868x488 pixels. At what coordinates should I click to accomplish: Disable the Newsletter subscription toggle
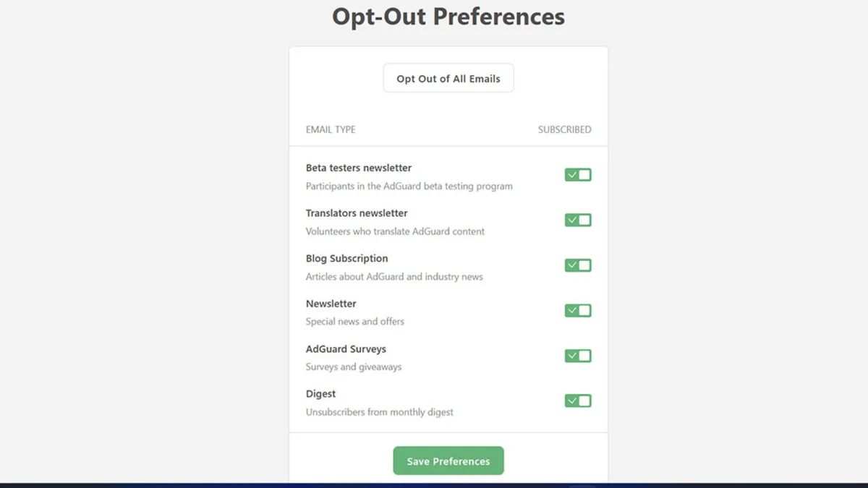(x=577, y=310)
